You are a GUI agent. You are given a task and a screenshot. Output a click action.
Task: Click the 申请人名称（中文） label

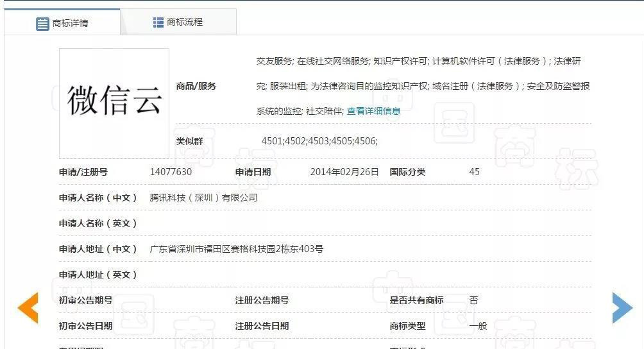pyautogui.click(x=97, y=198)
